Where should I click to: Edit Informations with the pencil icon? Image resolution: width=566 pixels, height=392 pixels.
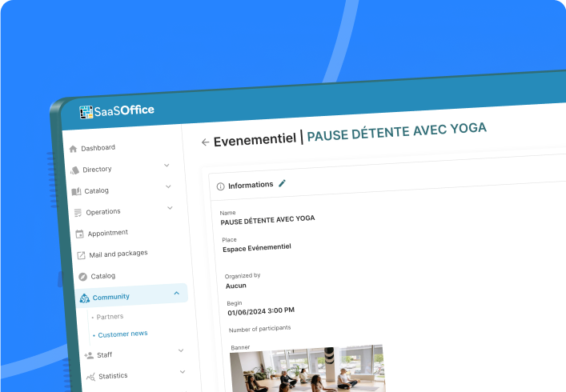[282, 183]
